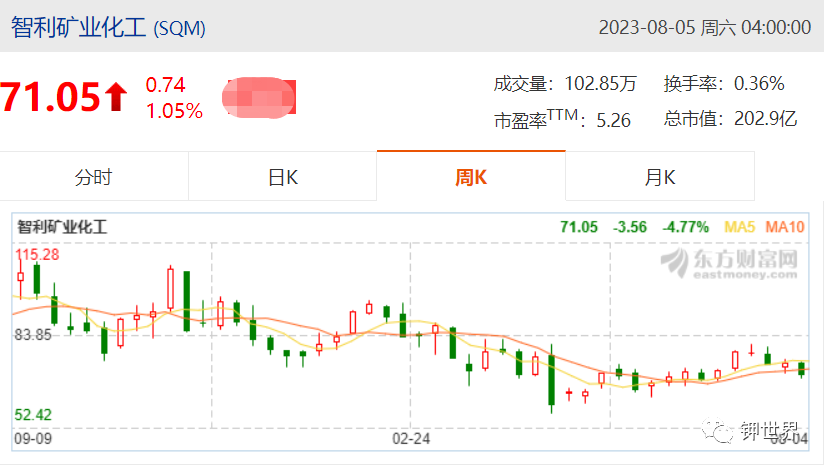Switch to the 月K monthly chart tab
This screenshot has height=467, width=826.
pyautogui.click(x=660, y=177)
